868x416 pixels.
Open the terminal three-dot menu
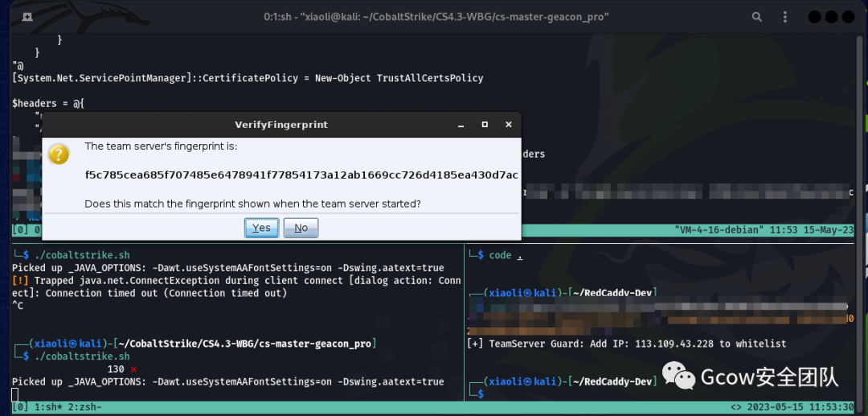pos(784,17)
